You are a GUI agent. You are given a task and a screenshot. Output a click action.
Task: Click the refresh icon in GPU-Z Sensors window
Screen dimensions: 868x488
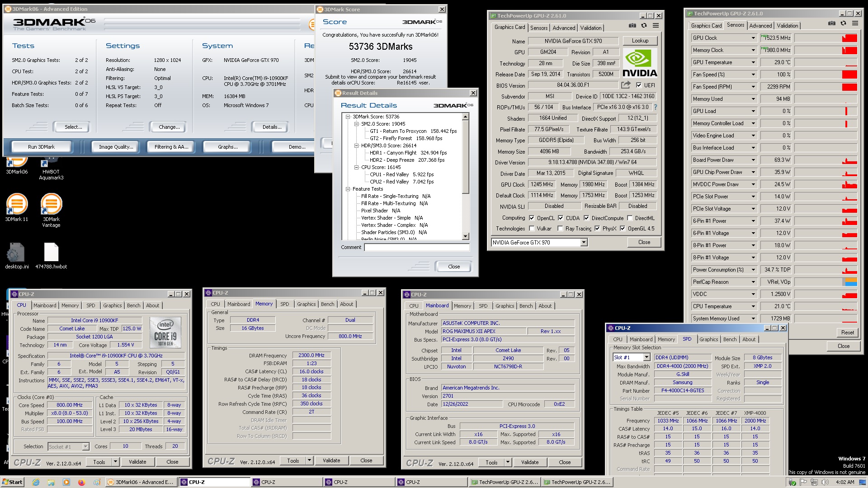(x=843, y=23)
